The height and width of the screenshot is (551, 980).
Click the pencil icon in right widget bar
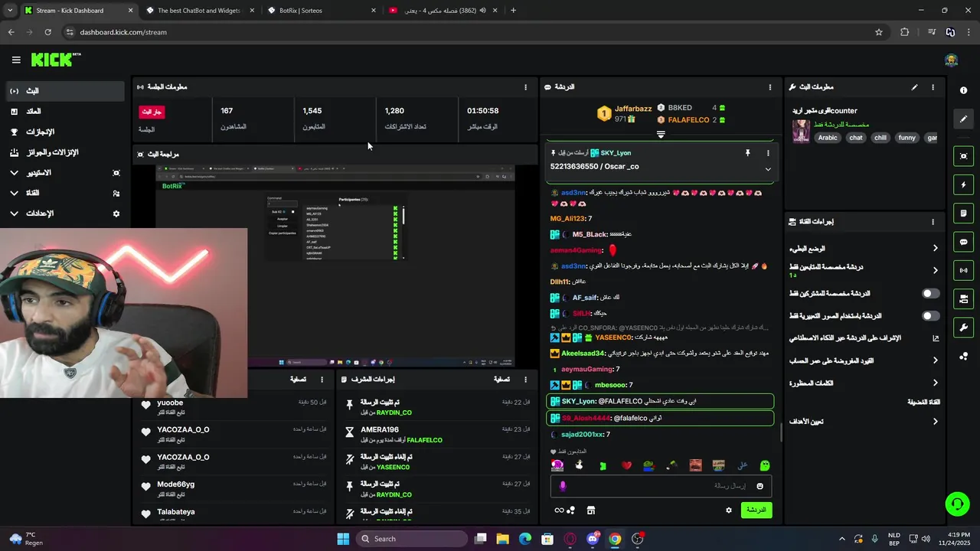[963, 119]
